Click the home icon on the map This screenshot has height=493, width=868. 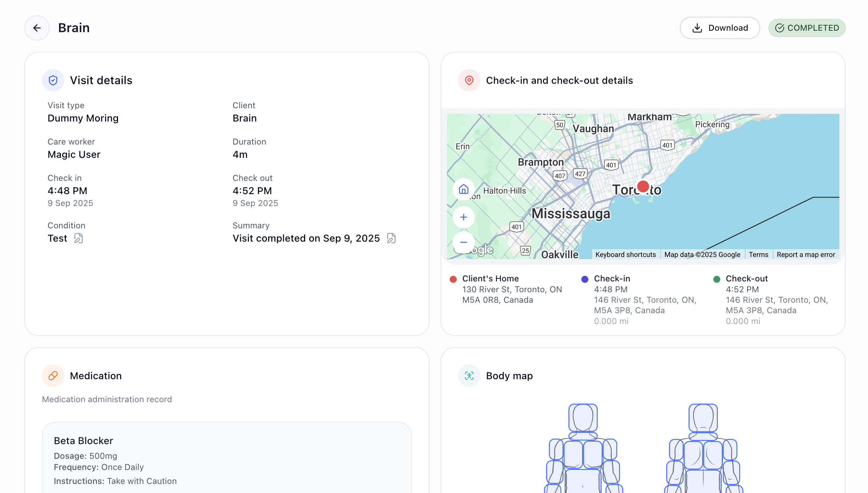click(x=463, y=190)
